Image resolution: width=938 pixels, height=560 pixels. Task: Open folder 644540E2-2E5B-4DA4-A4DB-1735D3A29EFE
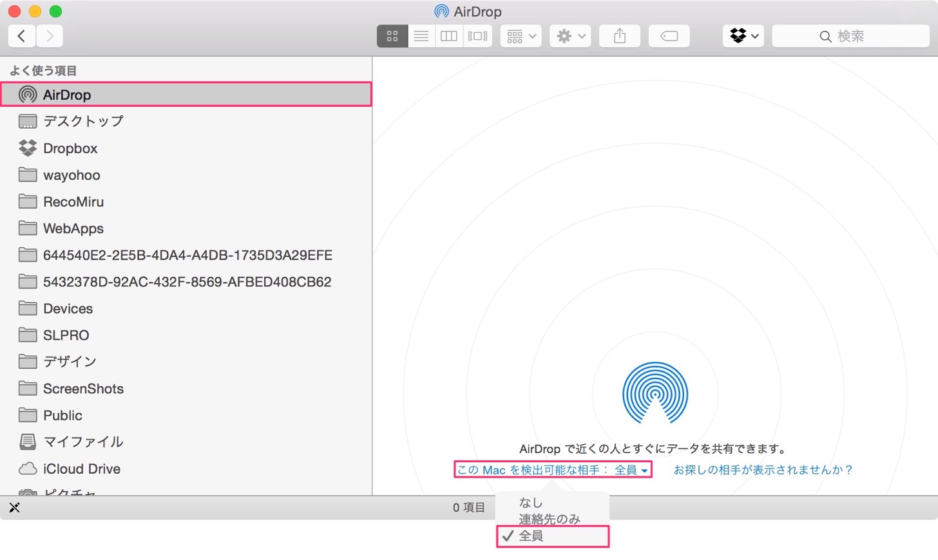(186, 255)
